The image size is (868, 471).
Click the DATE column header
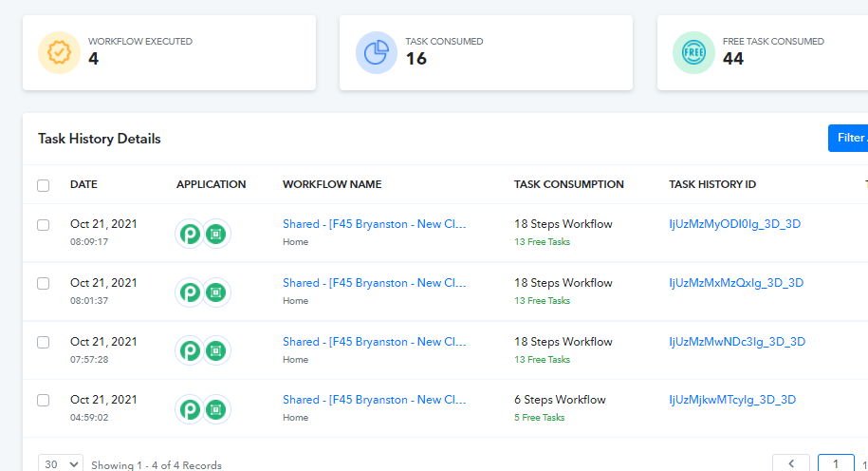tap(83, 184)
